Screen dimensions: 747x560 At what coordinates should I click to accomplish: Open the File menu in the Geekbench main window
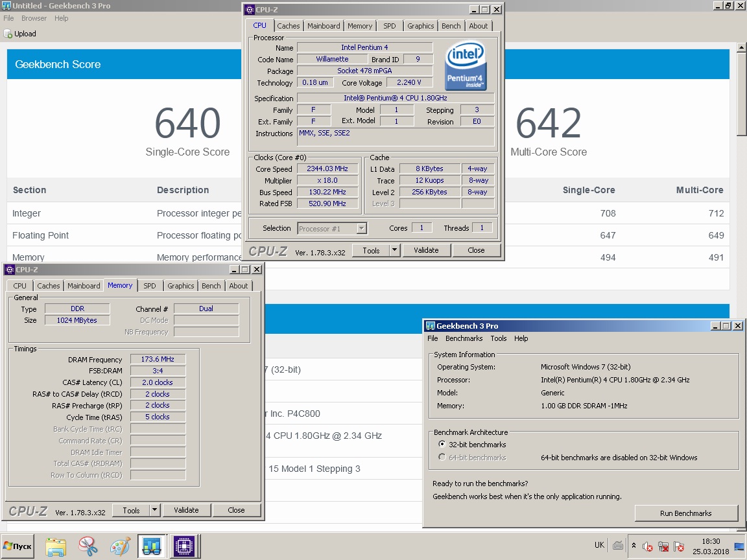(x=8, y=18)
